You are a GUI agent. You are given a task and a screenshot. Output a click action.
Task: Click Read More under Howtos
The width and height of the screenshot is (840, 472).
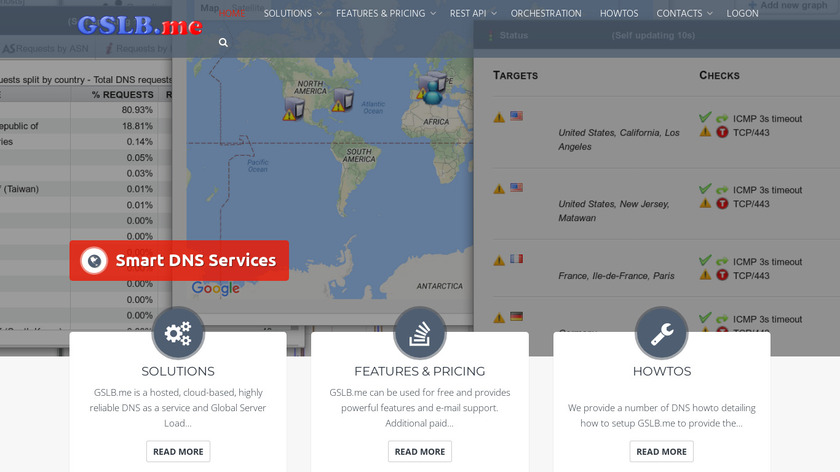[x=661, y=452]
